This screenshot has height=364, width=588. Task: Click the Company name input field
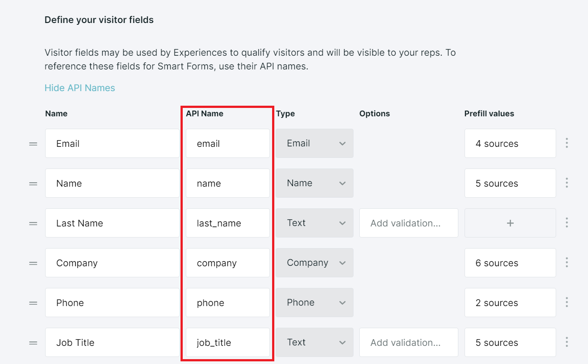click(112, 263)
